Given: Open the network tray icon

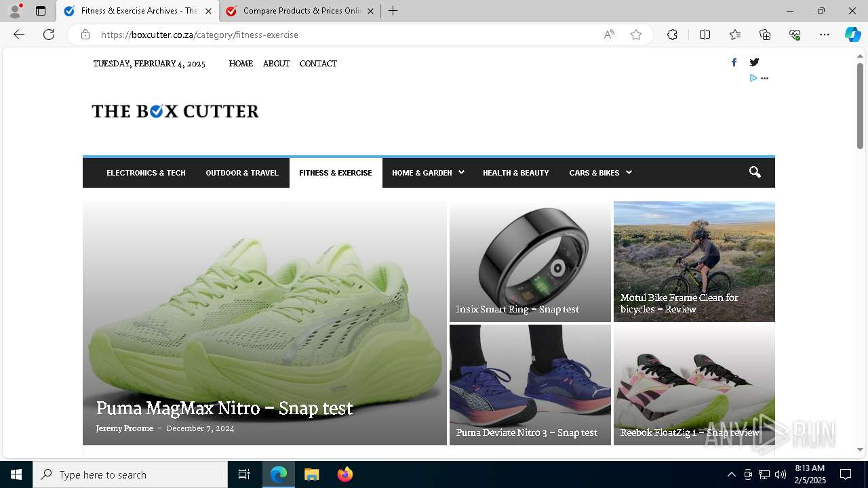Looking at the screenshot, I should pos(764,474).
